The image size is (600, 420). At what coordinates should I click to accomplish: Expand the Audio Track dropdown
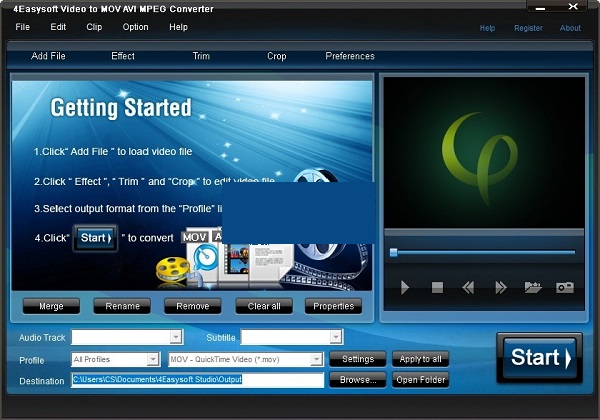tap(176, 337)
